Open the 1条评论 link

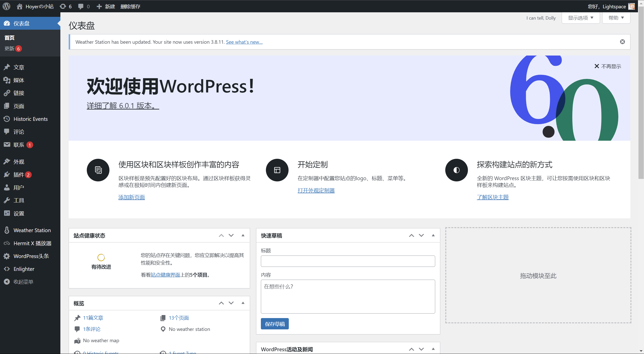point(92,329)
